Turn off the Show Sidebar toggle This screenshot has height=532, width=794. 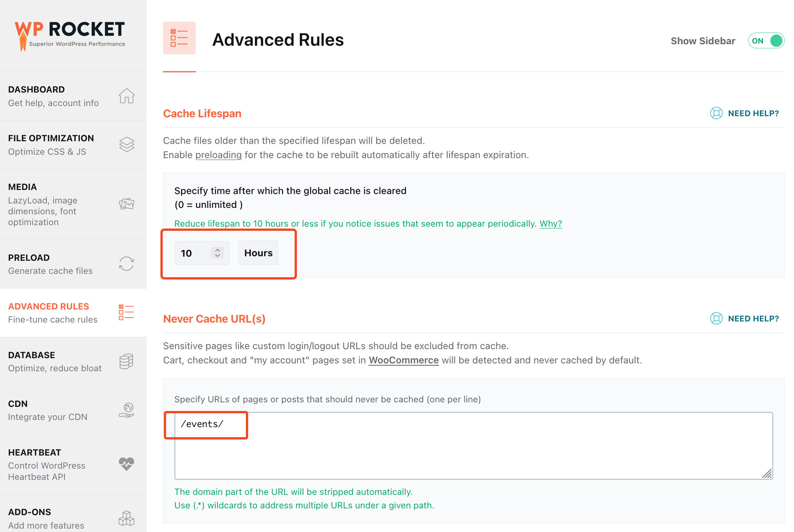pos(766,41)
